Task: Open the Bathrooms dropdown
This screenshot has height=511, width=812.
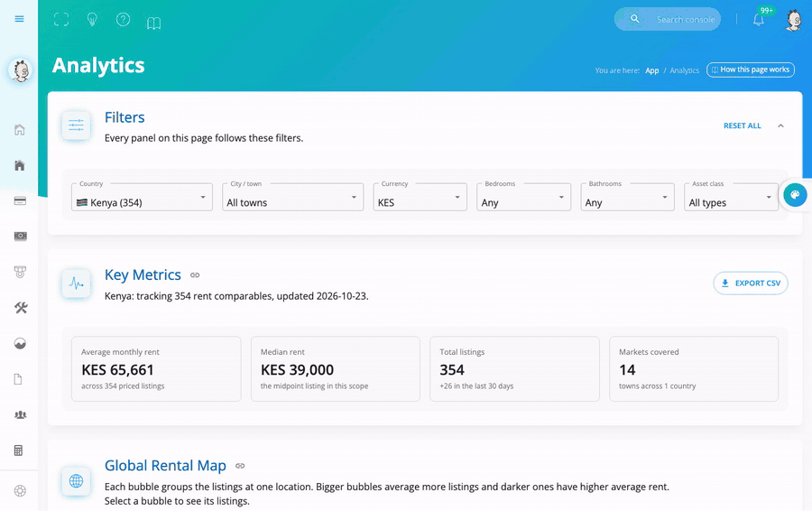Action: [x=627, y=198]
